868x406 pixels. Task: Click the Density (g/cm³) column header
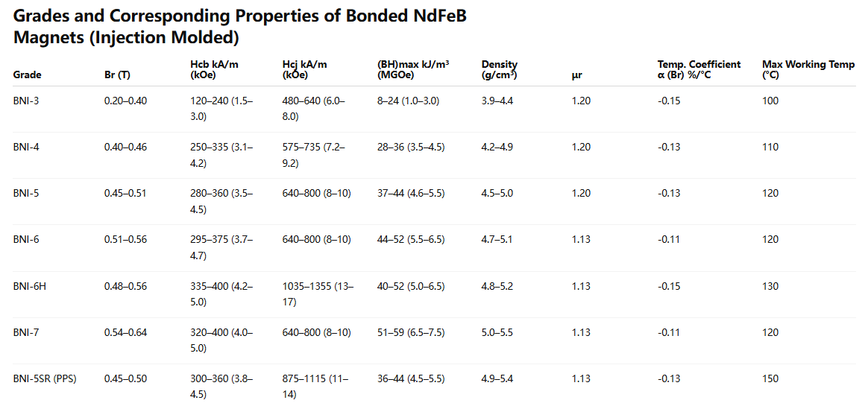(500, 69)
